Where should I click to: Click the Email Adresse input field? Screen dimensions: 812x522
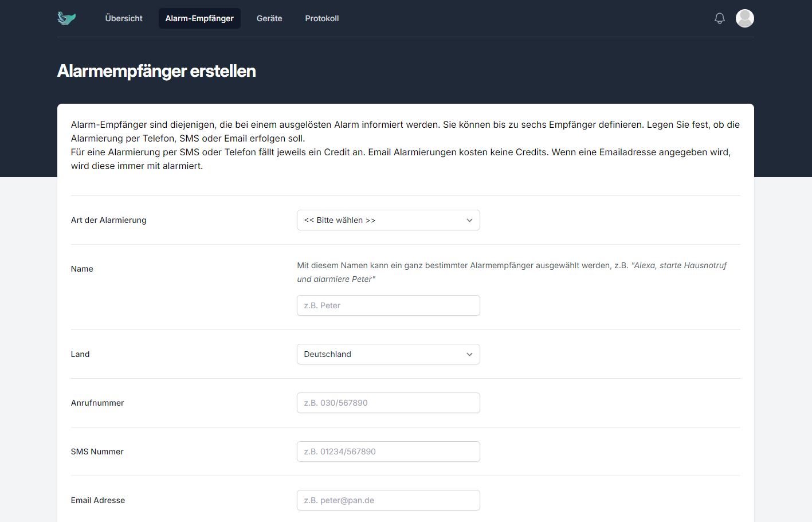[x=388, y=500]
